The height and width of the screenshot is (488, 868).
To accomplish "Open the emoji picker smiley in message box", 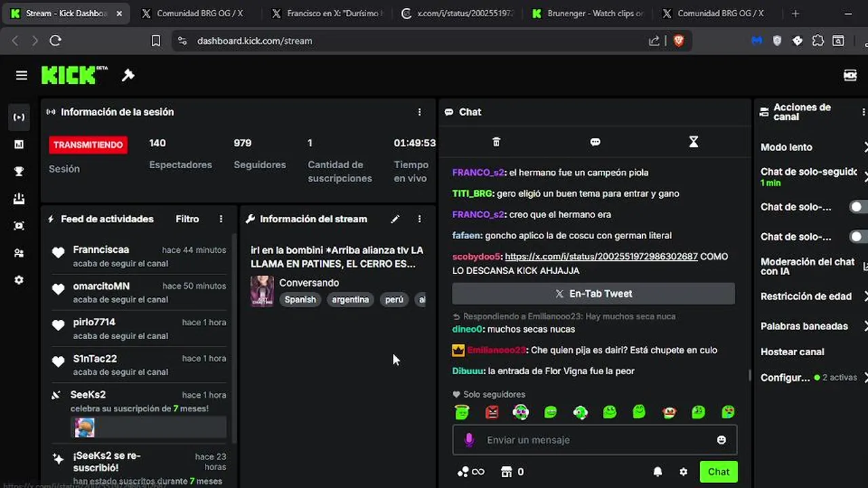I will click(722, 440).
